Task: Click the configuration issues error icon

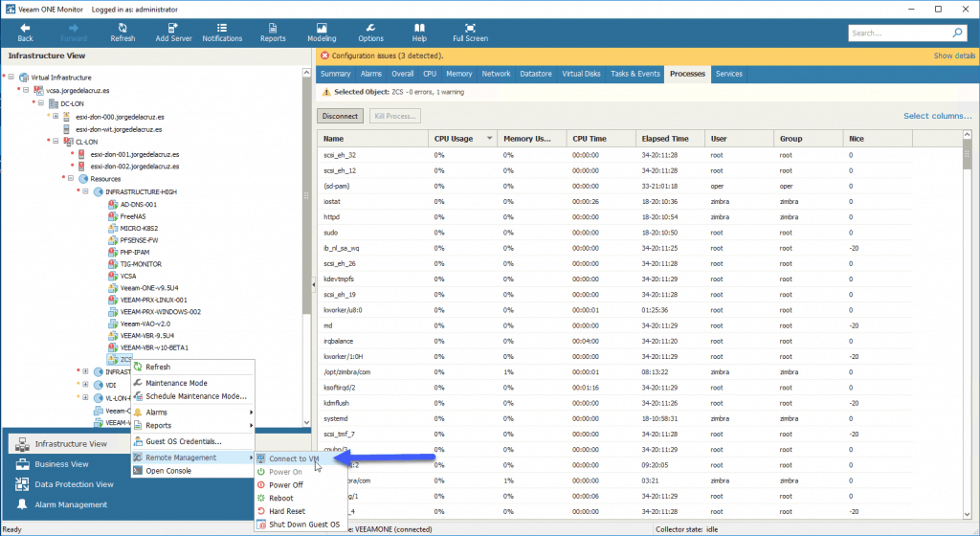Action: 324,56
